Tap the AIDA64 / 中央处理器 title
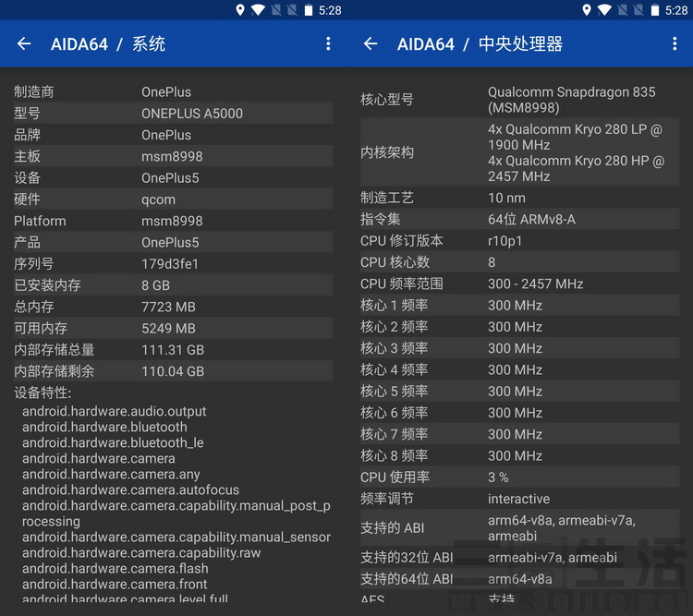 click(480, 43)
